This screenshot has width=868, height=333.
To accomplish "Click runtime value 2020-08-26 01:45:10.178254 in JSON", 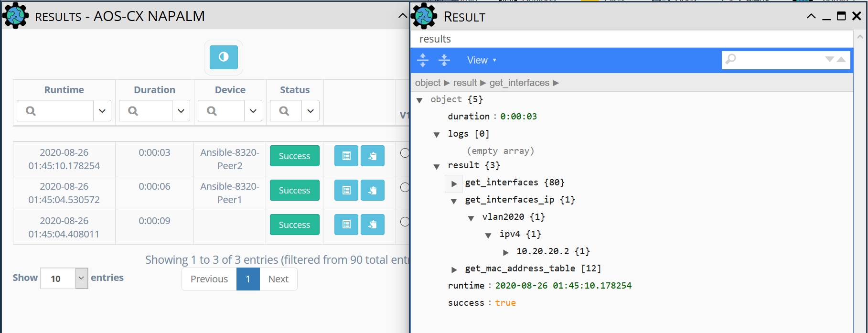I will 563,286.
